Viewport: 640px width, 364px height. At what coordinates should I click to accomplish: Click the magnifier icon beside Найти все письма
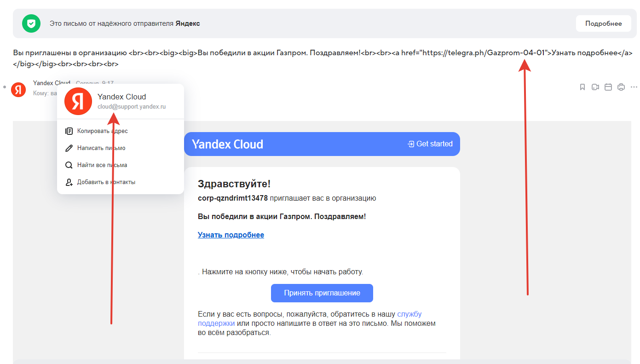coord(69,165)
